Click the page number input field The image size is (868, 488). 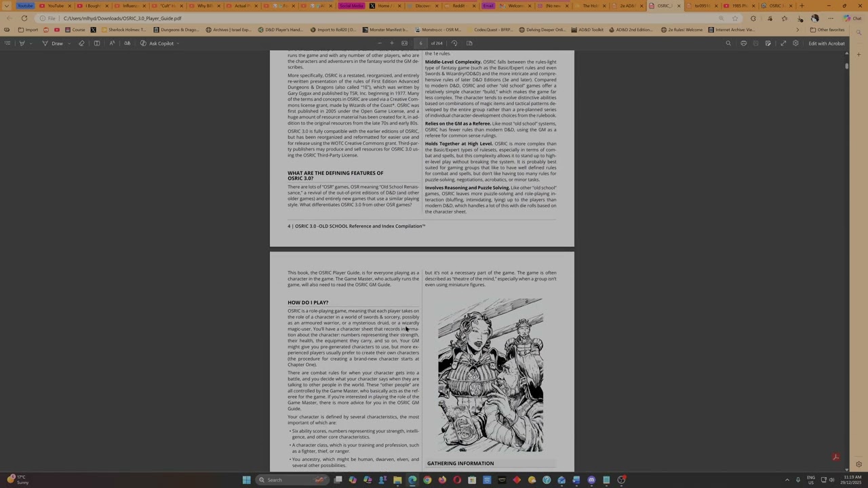point(420,43)
